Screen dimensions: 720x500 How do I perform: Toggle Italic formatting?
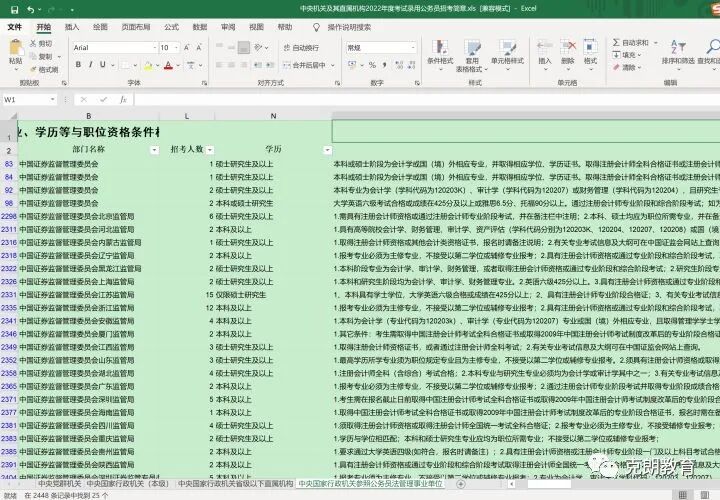(x=90, y=65)
